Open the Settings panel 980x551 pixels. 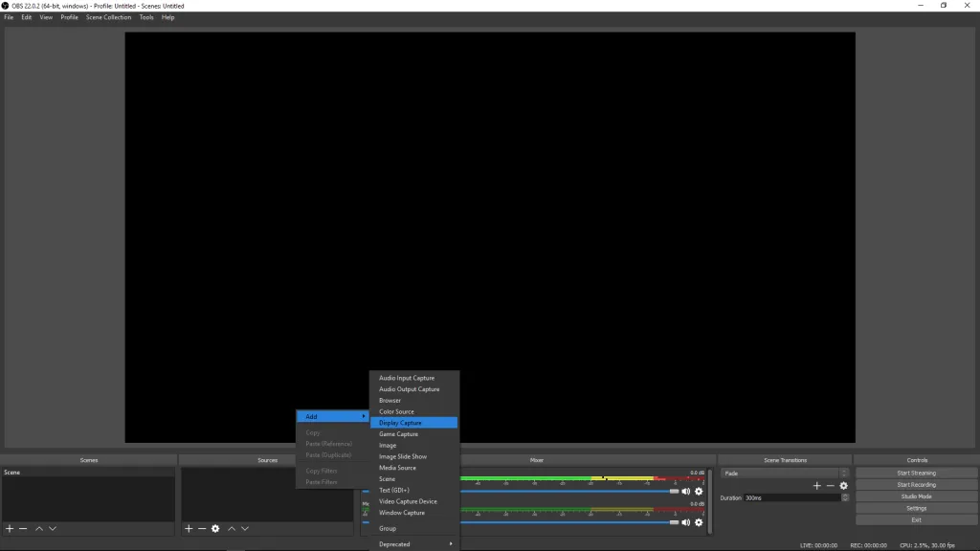pos(916,508)
